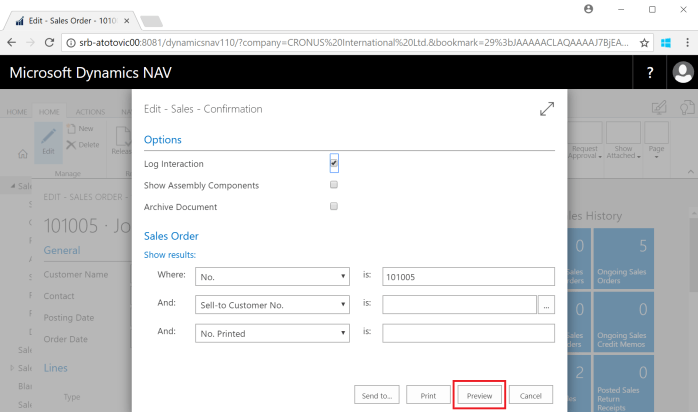
Task: Open the user profile avatar menu
Action: pyautogui.click(x=683, y=73)
